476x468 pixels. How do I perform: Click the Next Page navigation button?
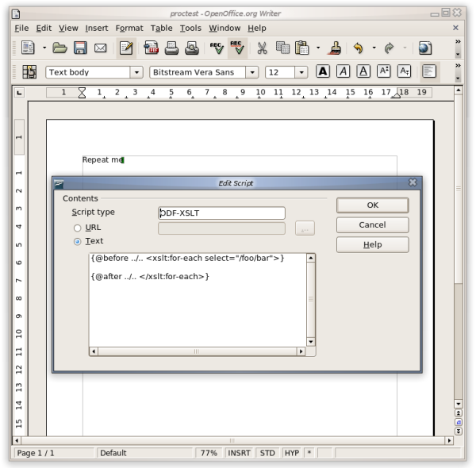pyautogui.click(x=459, y=432)
